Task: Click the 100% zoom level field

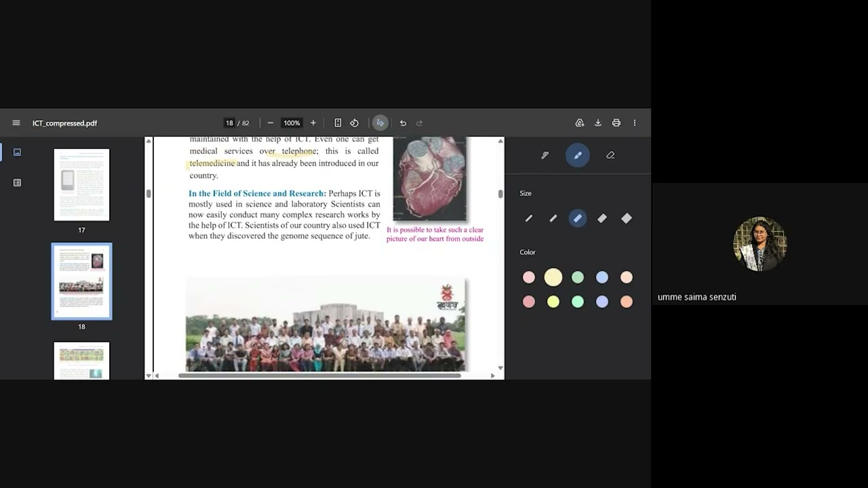Action: [292, 123]
